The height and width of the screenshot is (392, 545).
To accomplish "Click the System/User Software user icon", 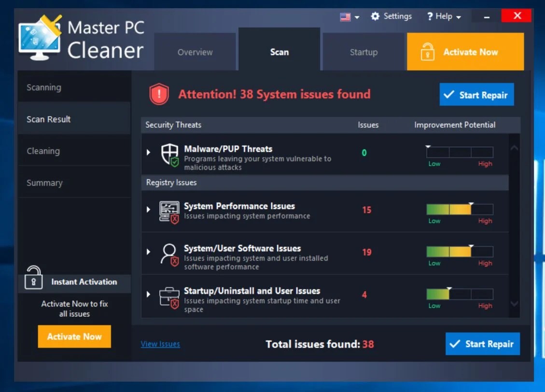I will click(169, 255).
